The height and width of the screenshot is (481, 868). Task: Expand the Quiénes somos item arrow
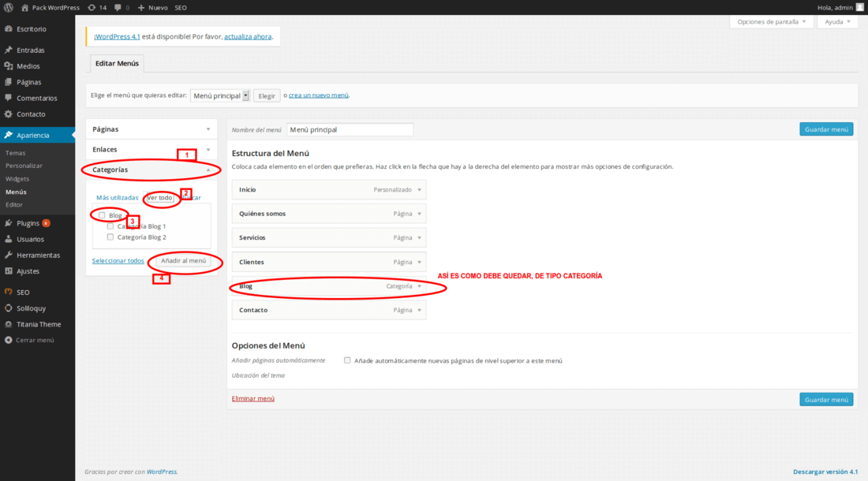click(419, 214)
